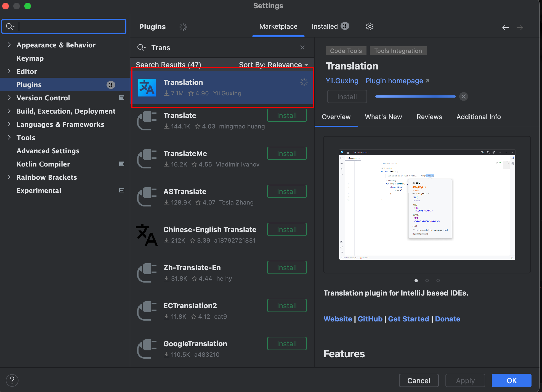Screen dimensions: 542x392
Task: Click the Translation plugin icon in results
Action: tap(147, 88)
